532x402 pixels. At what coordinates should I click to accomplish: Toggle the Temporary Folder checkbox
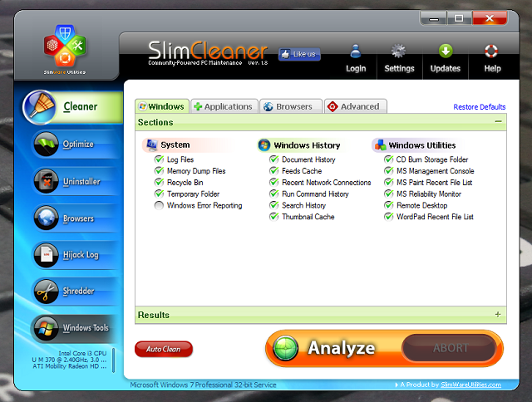pos(159,194)
